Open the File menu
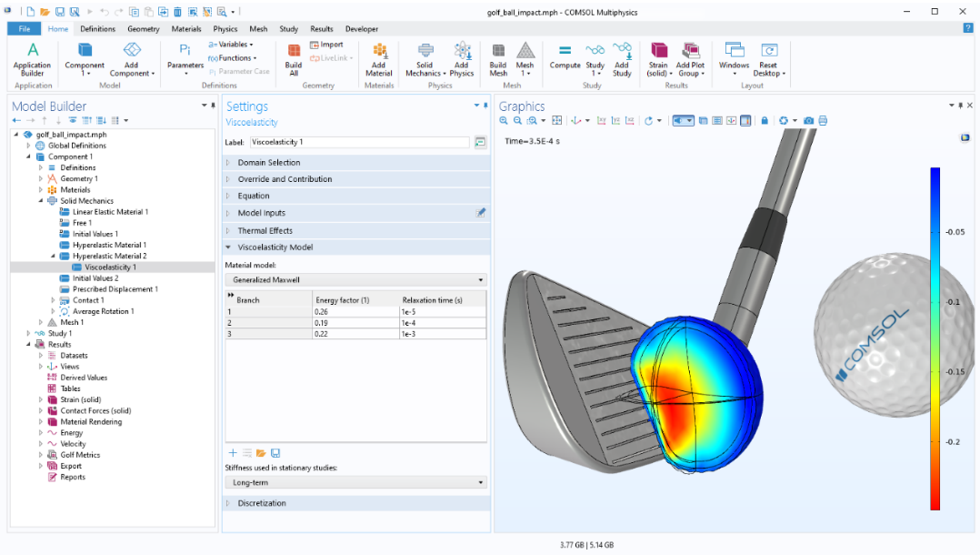Image resolution: width=980 pixels, height=555 pixels. coord(25,29)
